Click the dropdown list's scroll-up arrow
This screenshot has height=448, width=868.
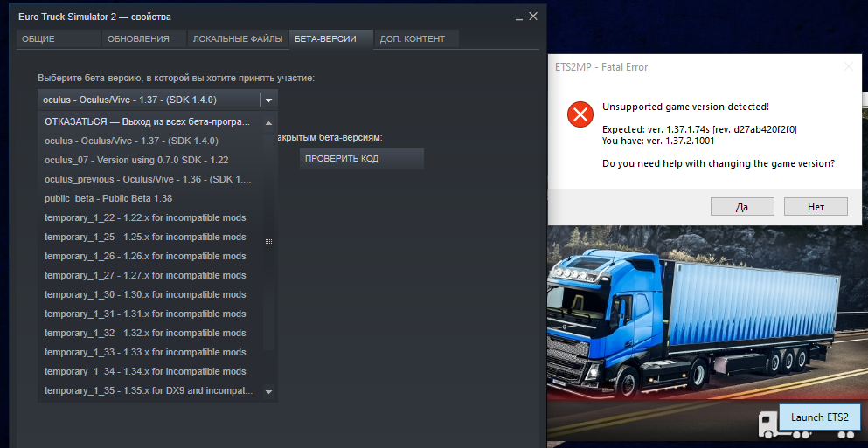(x=268, y=123)
